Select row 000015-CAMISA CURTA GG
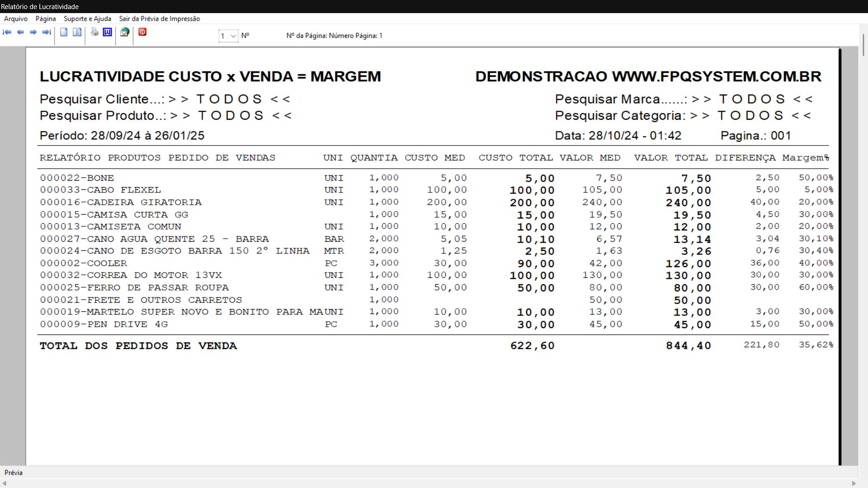Viewport: 868px width, 488px height. pyautogui.click(x=436, y=214)
